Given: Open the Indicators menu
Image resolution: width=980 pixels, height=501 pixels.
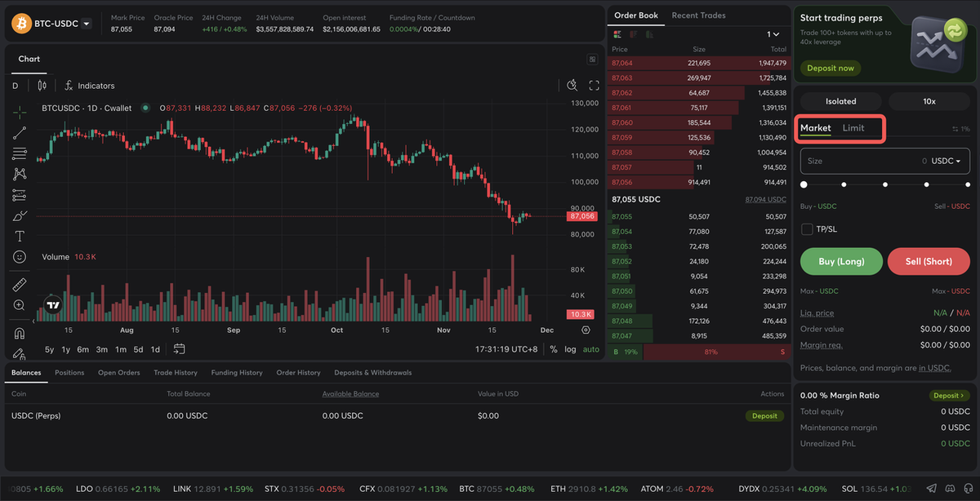Looking at the screenshot, I should [89, 86].
